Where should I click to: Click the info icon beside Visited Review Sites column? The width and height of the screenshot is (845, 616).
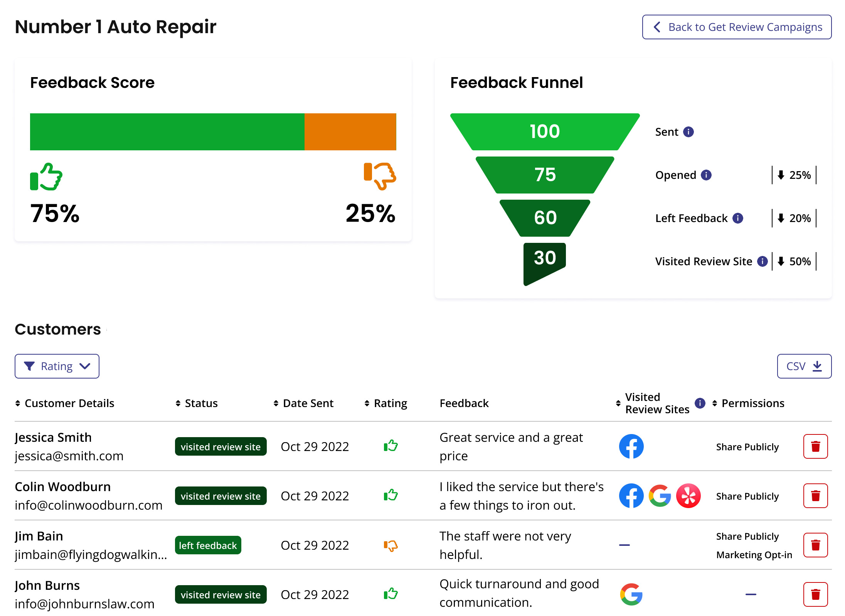(700, 403)
